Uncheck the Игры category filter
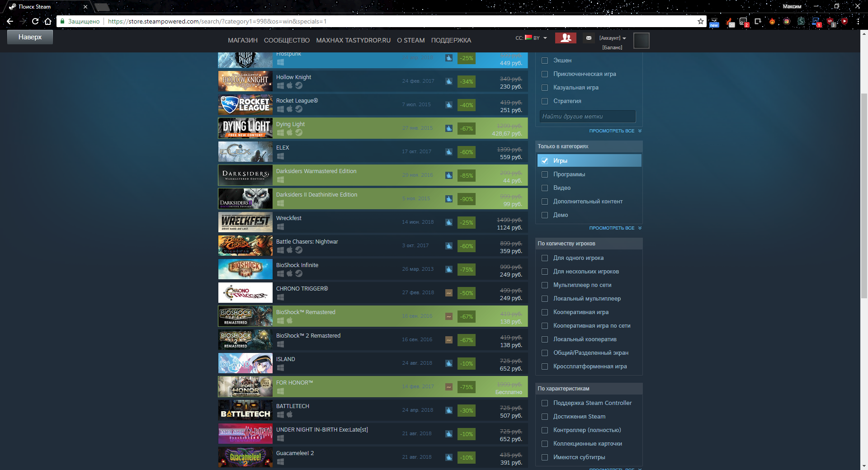 pyautogui.click(x=545, y=161)
